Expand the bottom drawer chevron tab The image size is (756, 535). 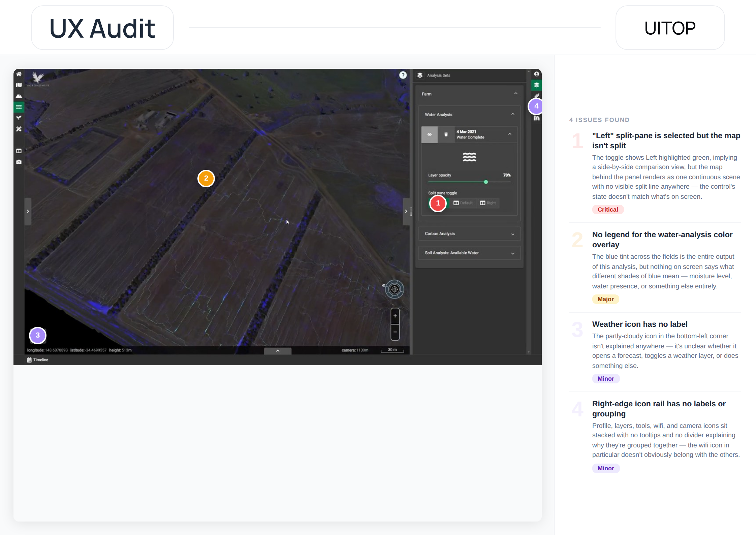tap(278, 351)
